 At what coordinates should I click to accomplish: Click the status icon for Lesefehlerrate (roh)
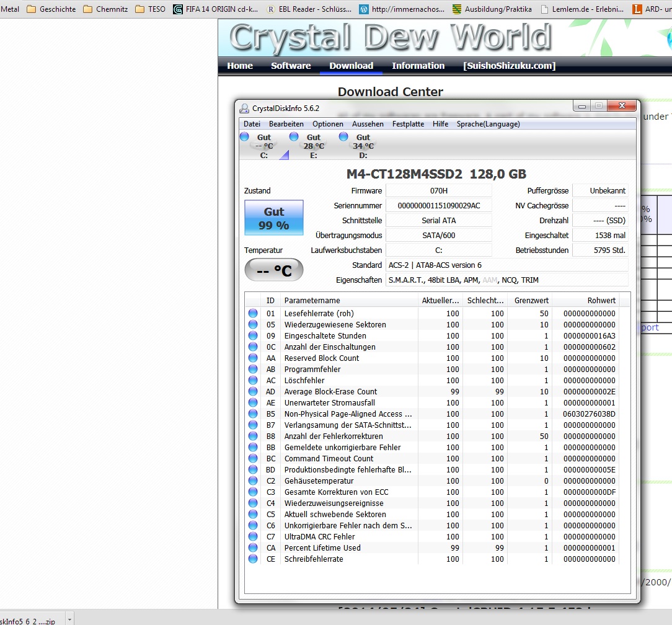[253, 313]
